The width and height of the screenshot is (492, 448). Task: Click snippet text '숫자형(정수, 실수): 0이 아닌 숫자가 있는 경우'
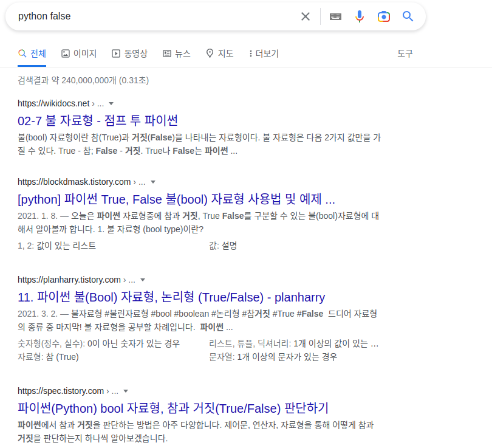click(x=99, y=344)
